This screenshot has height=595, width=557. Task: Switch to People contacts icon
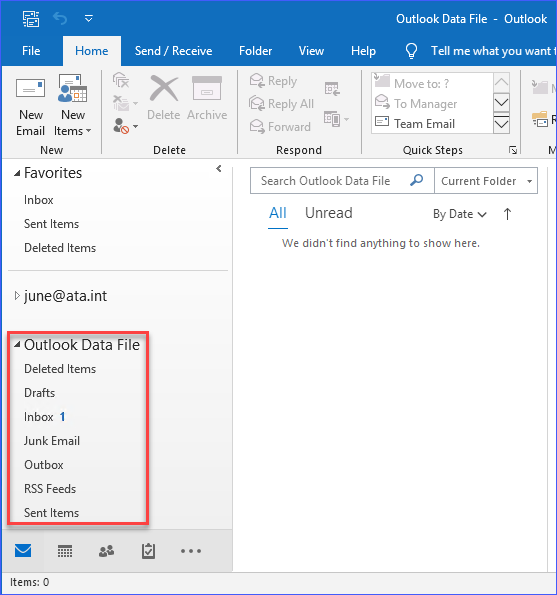tap(107, 551)
